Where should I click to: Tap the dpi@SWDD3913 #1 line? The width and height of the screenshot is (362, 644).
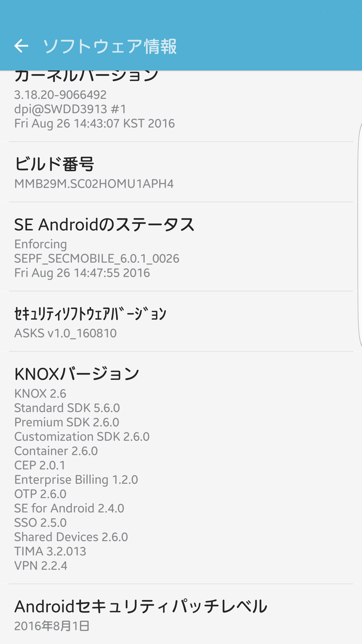click(70, 109)
